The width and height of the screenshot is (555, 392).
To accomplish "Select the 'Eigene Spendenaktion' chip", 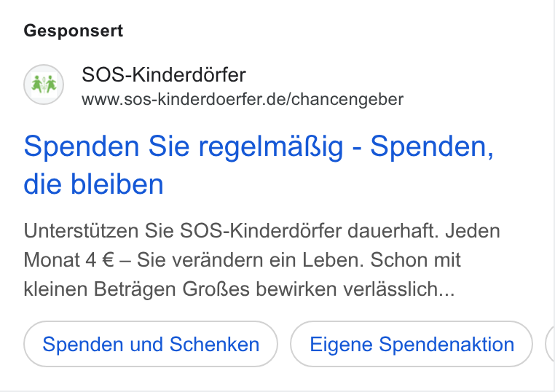I will pyautogui.click(x=412, y=344).
